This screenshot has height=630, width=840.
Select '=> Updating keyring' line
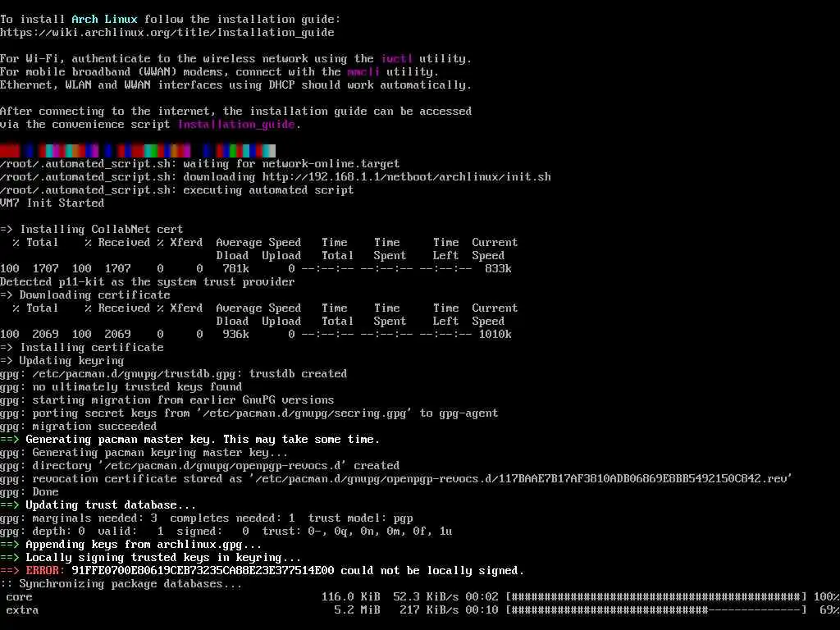[x=62, y=361]
